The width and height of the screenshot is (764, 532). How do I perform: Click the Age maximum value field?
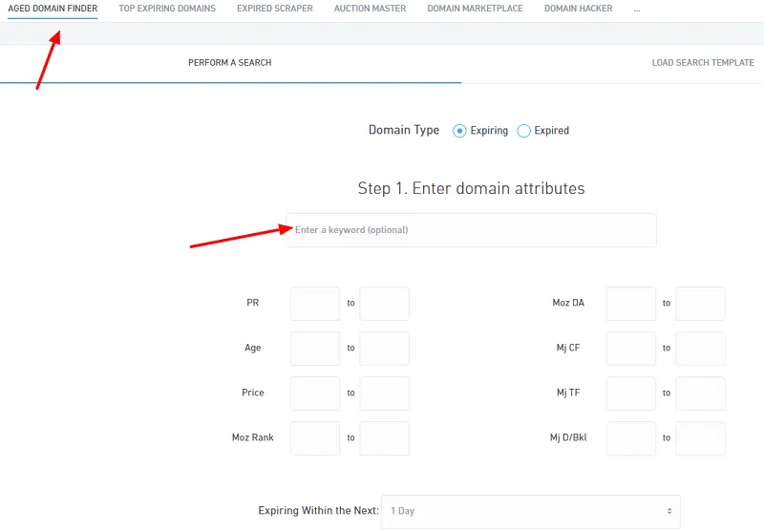click(x=384, y=348)
